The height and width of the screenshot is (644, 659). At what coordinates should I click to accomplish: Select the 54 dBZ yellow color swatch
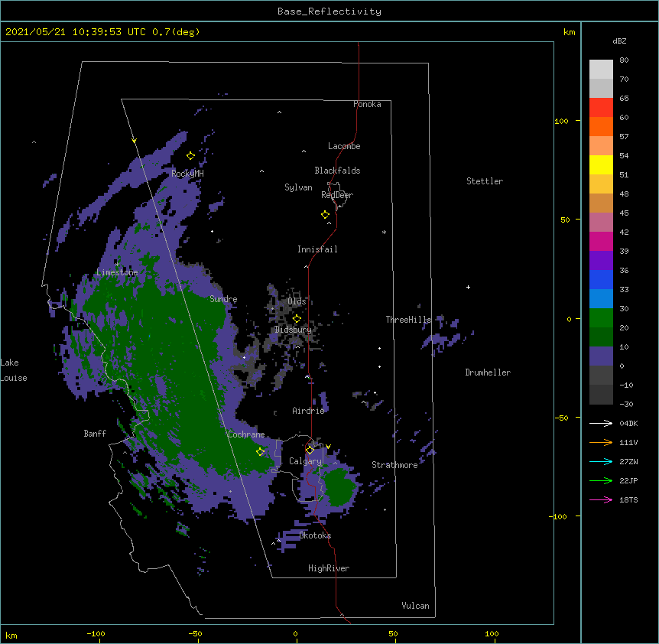601,164
